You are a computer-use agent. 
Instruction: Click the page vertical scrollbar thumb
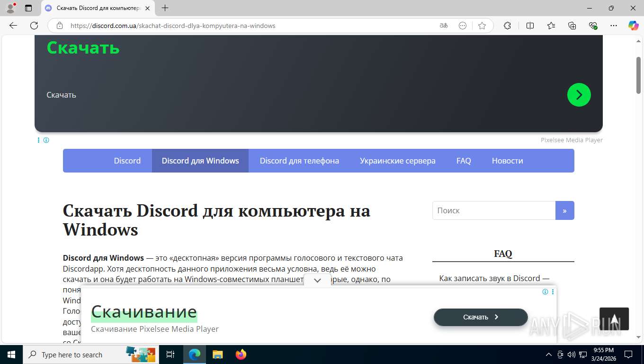tap(638, 75)
